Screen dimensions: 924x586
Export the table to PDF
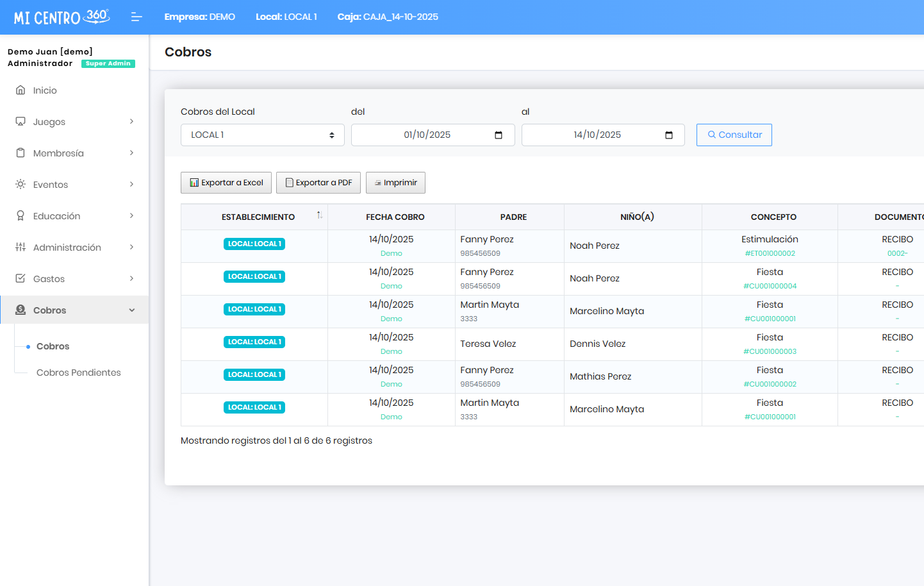[318, 183]
